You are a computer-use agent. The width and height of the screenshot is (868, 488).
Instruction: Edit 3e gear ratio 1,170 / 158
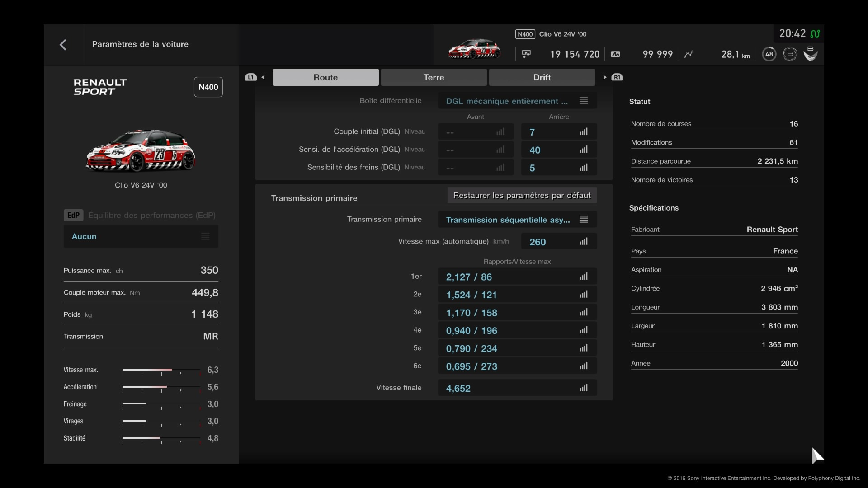coord(517,312)
